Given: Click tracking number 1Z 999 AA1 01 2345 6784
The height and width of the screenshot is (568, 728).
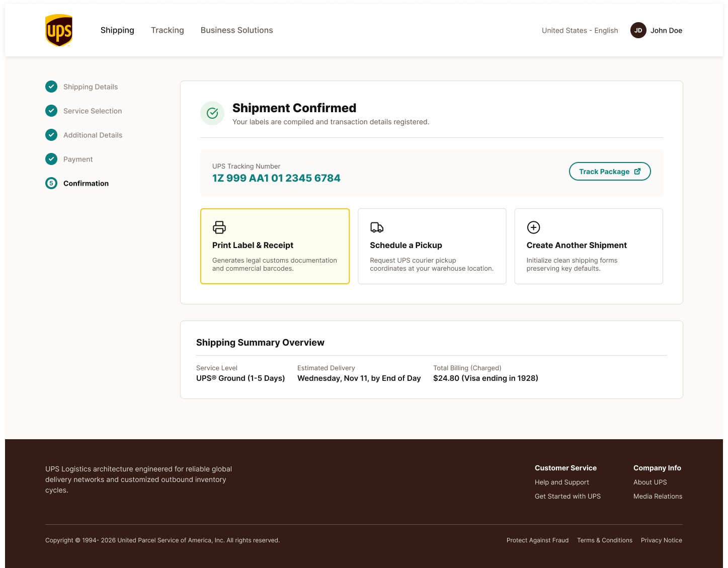Looking at the screenshot, I should tap(276, 178).
